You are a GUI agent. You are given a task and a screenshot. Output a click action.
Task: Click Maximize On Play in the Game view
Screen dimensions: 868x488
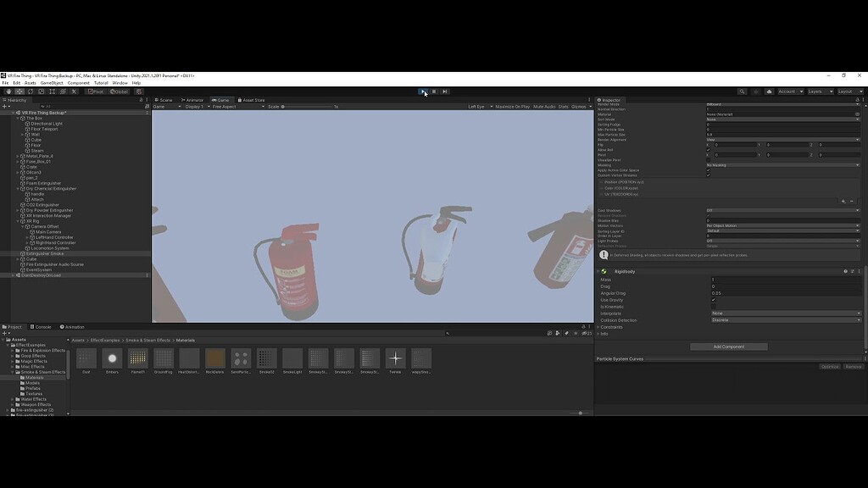(512, 106)
